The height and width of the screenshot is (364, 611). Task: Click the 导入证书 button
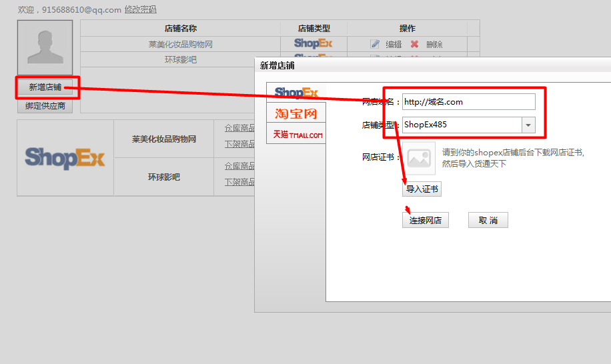pos(422,189)
